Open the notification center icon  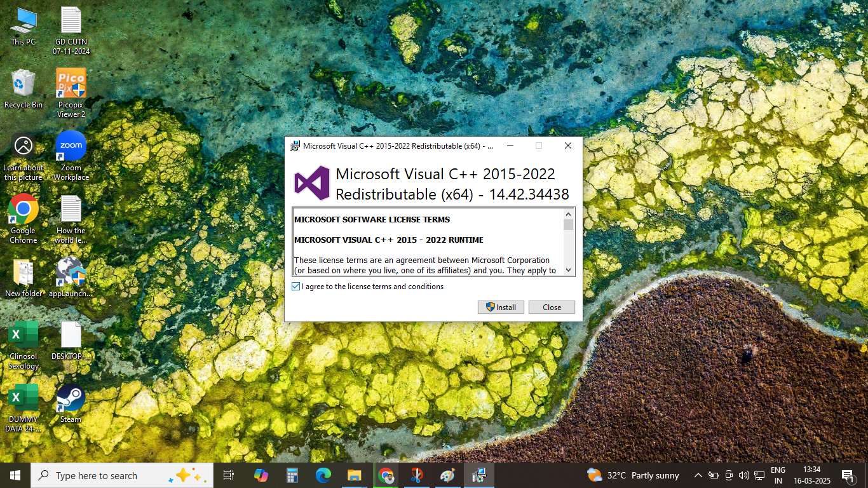[848, 475]
